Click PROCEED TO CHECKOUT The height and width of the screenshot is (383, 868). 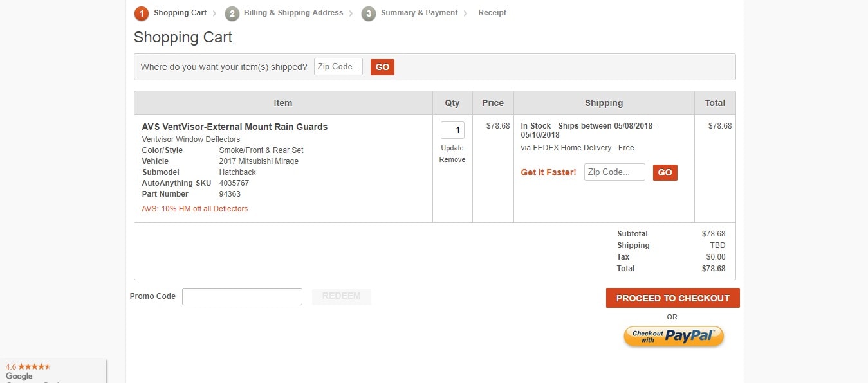(x=673, y=298)
